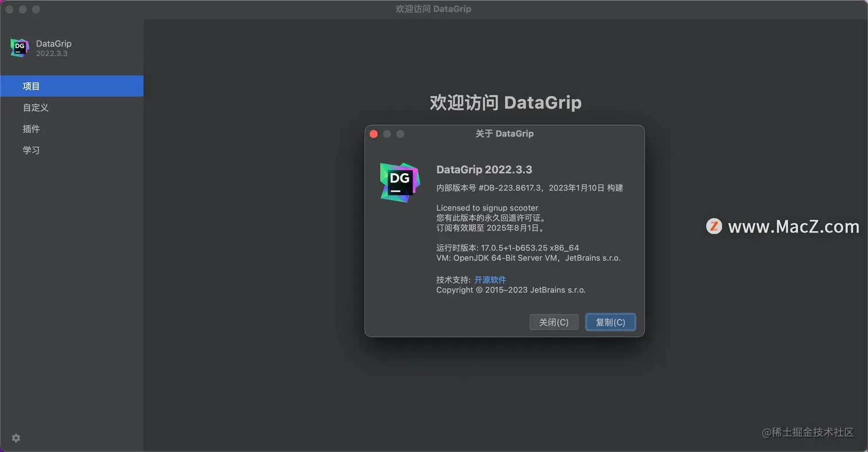Click the build number #DB-223.8617.3 line

coord(530,188)
